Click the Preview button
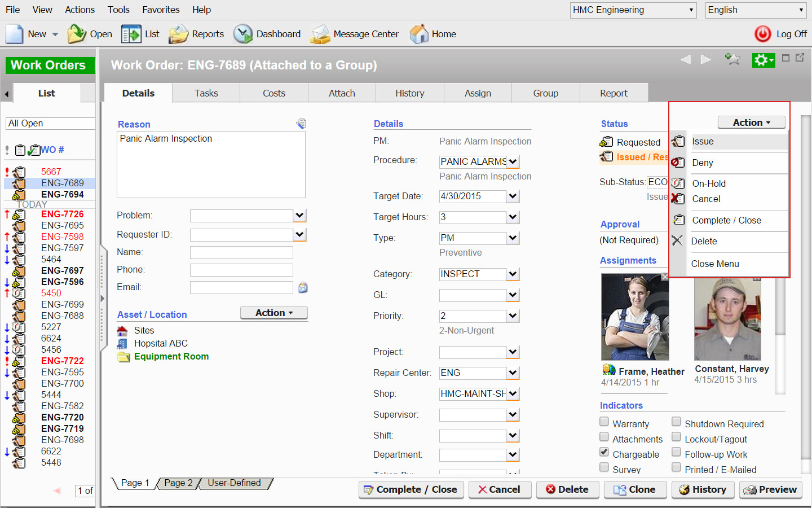 coord(770,489)
